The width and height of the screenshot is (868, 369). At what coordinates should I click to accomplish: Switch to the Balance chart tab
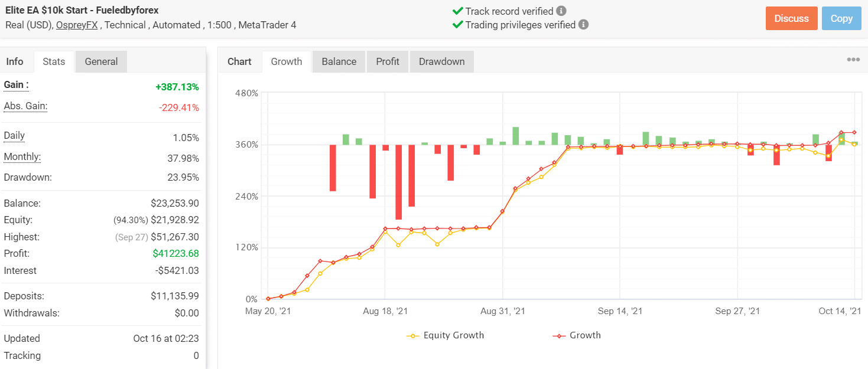(x=338, y=61)
